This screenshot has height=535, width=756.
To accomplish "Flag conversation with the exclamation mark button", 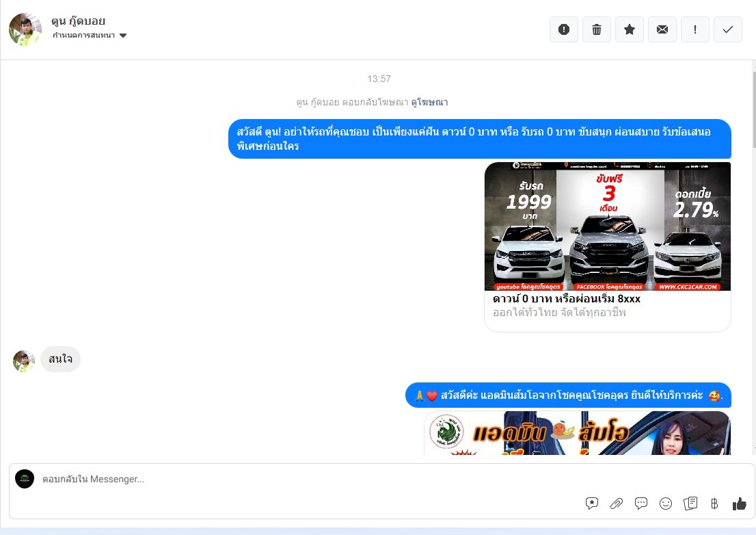I will click(x=695, y=29).
